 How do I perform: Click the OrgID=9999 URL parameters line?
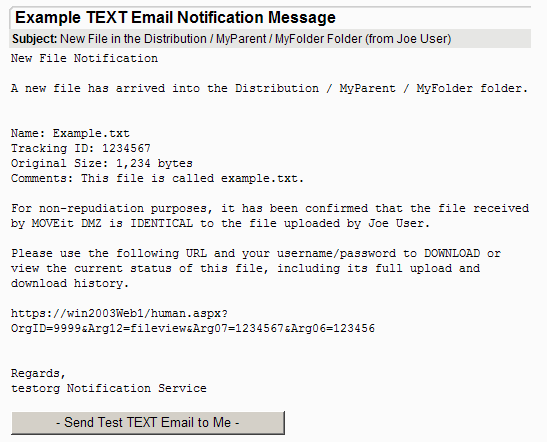click(193, 328)
